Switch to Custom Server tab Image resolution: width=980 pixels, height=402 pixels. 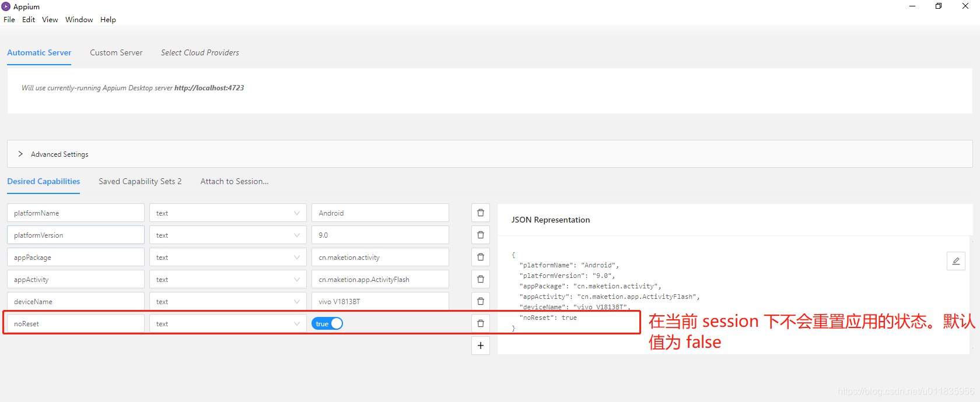[116, 52]
